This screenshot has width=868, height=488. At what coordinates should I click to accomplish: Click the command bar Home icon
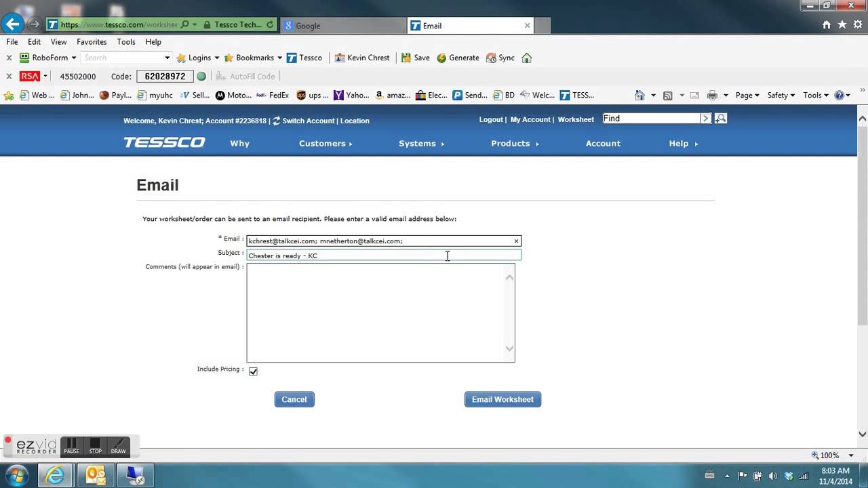point(639,96)
